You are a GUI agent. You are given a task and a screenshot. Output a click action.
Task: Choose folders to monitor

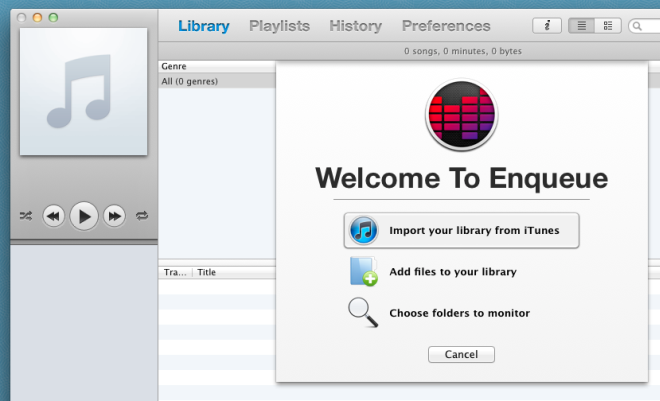tap(459, 313)
